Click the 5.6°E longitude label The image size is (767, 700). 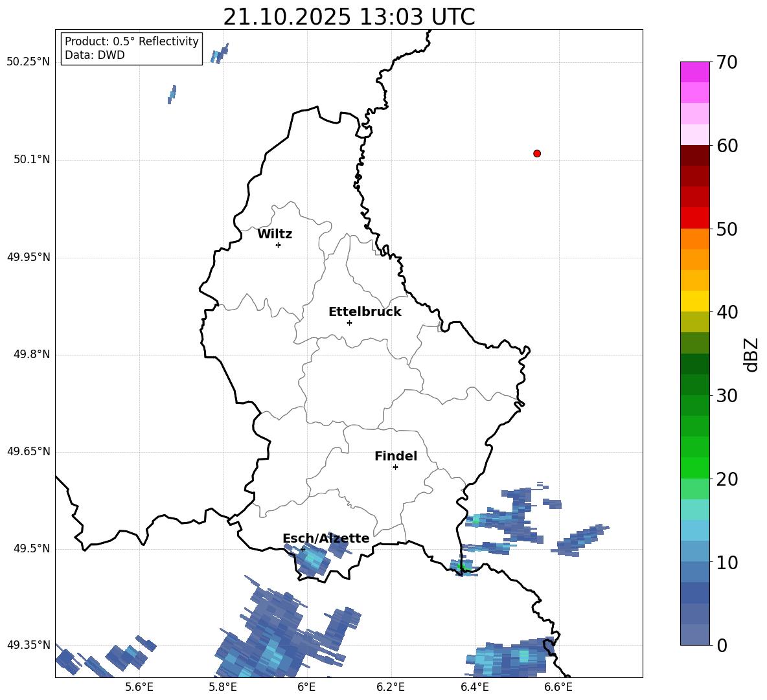[139, 687]
